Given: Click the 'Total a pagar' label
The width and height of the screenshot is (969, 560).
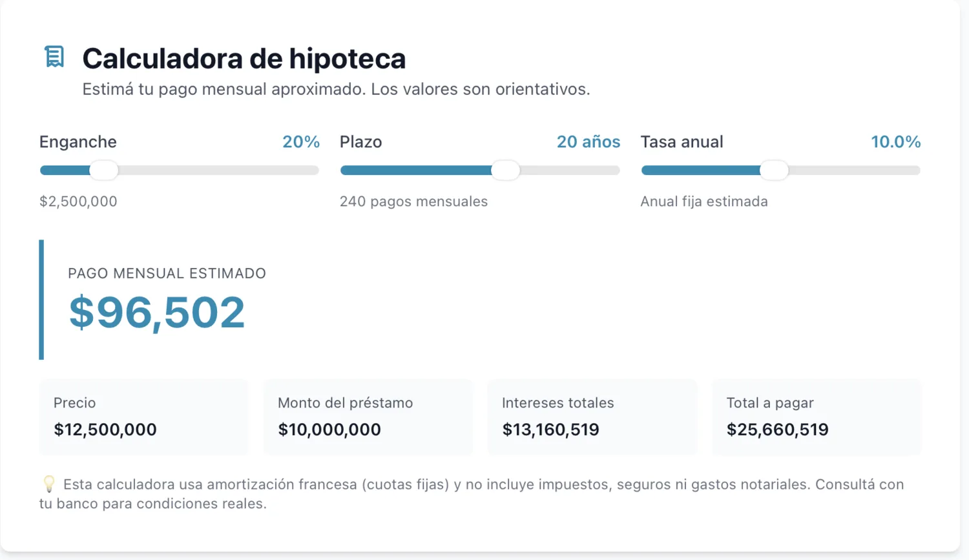Looking at the screenshot, I should click(770, 403).
